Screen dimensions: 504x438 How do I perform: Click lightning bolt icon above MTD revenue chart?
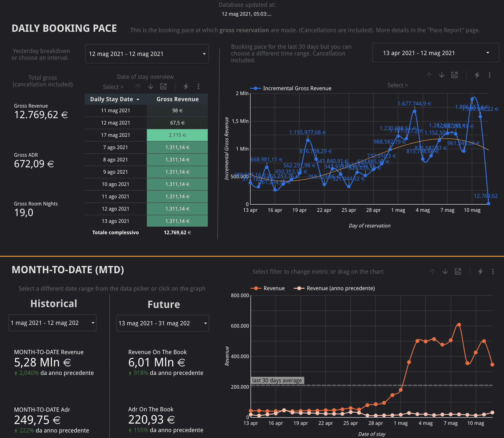tap(480, 272)
